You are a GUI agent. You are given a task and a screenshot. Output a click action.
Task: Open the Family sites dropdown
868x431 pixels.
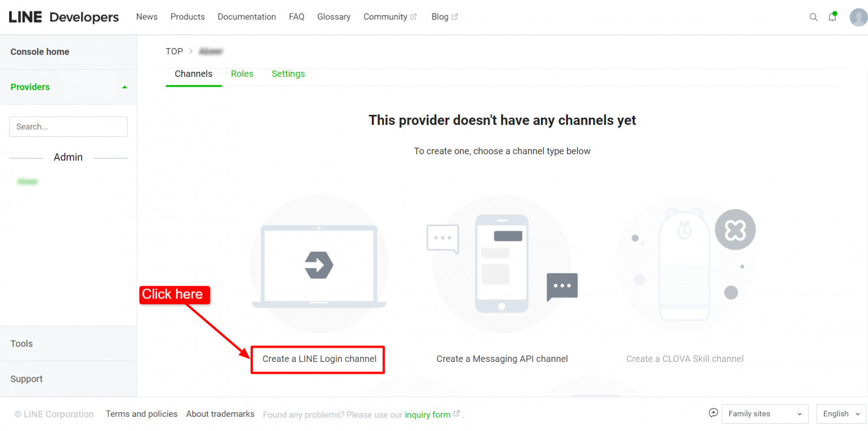(765, 413)
